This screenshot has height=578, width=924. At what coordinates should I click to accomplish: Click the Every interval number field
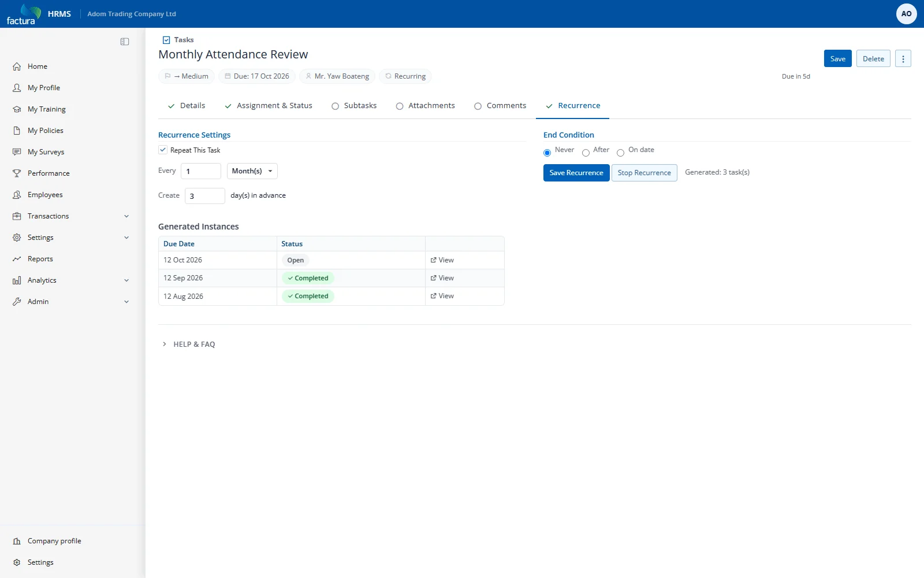click(x=201, y=171)
